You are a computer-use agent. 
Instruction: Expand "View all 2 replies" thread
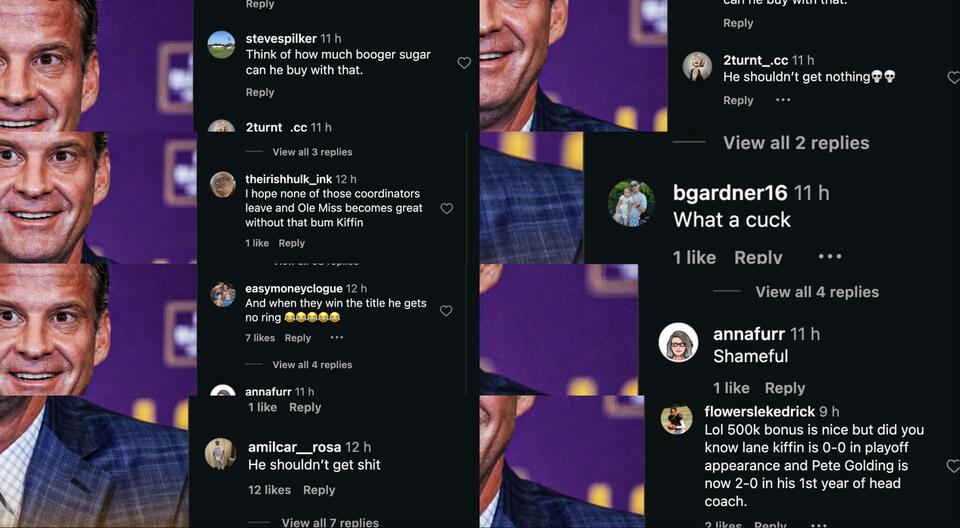[796, 143]
